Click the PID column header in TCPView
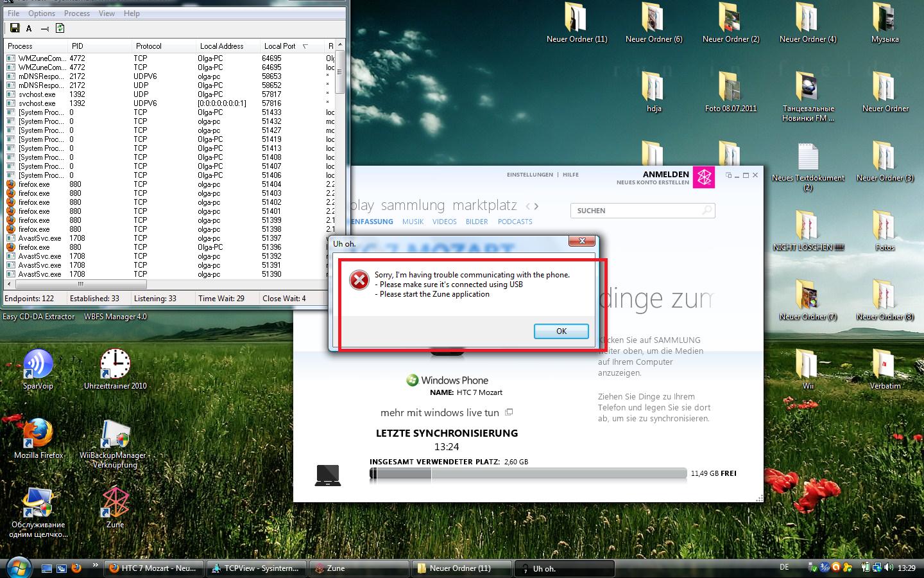This screenshot has height=578, width=924. (x=99, y=46)
